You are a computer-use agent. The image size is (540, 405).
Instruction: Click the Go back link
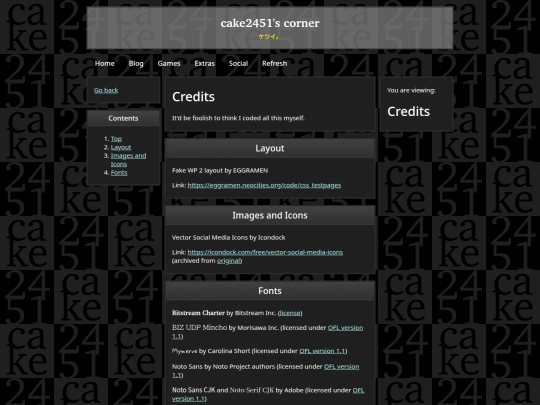pyautogui.click(x=106, y=90)
